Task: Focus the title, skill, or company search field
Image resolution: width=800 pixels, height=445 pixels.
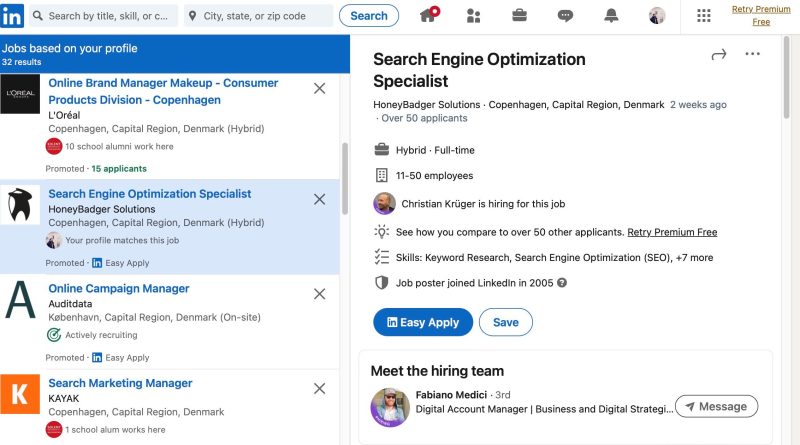Action: 104,16
